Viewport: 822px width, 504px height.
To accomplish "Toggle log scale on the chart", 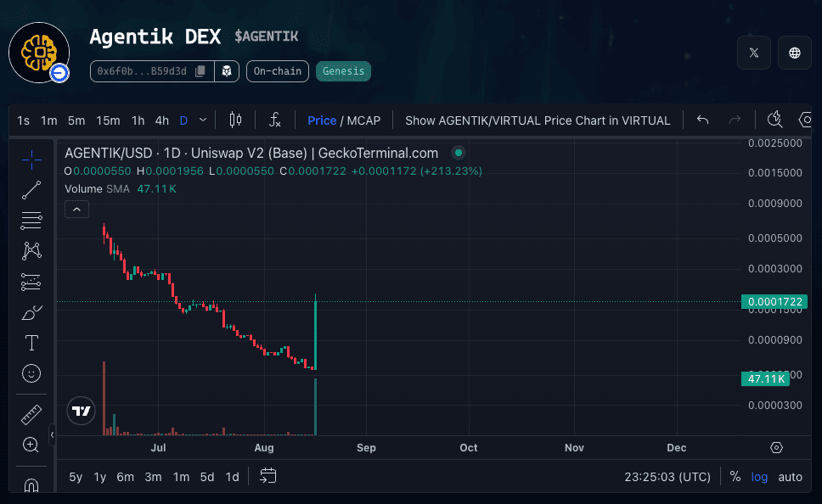I will 759,477.
